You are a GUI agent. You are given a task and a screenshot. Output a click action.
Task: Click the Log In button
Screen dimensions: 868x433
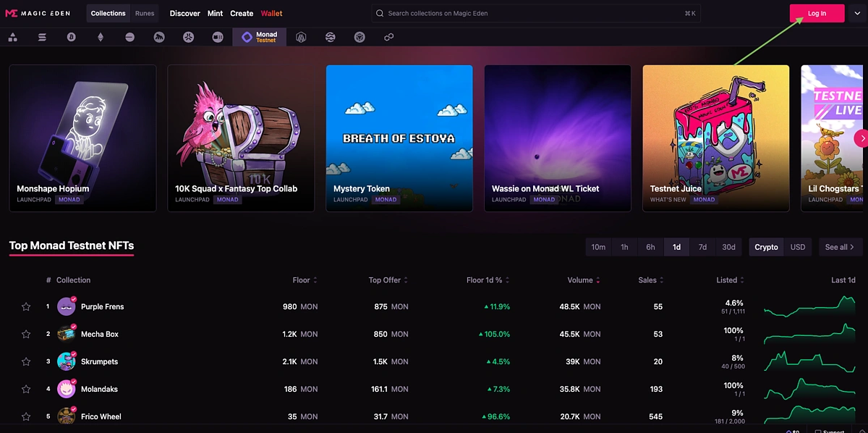[817, 13]
